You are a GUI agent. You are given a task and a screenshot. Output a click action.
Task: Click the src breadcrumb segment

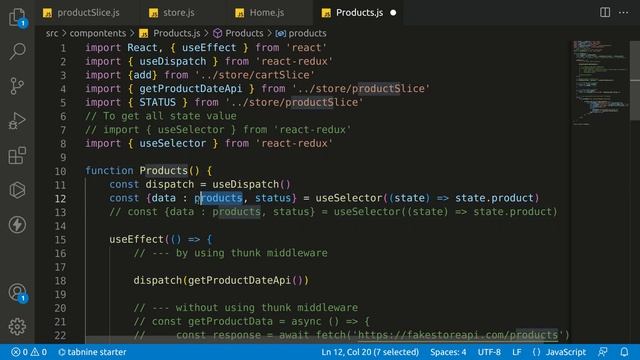(52, 33)
